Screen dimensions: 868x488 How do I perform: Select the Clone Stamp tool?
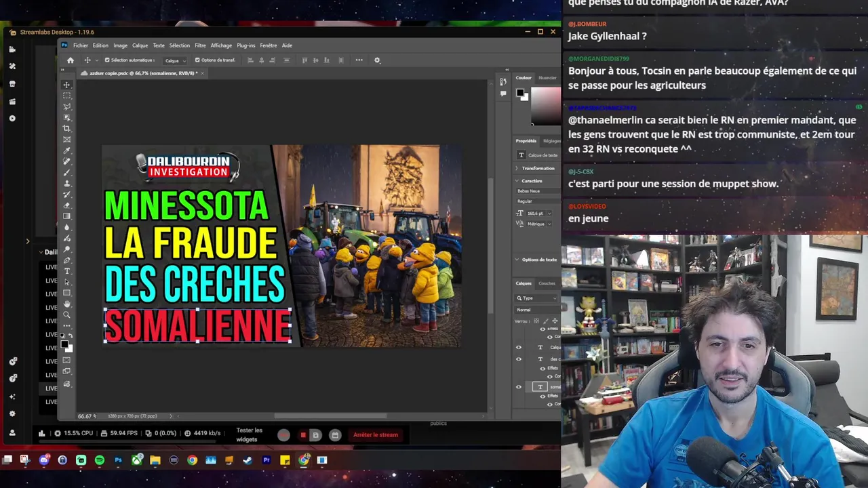point(66,183)
